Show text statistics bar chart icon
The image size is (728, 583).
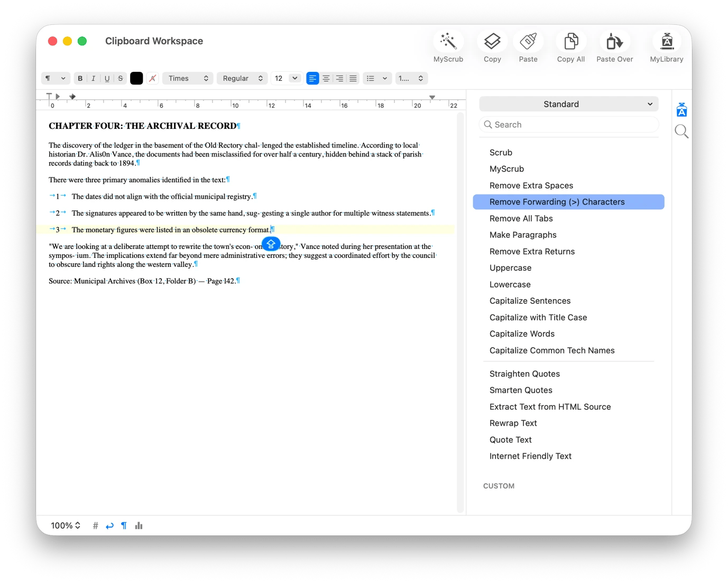[x=139, y=525]
